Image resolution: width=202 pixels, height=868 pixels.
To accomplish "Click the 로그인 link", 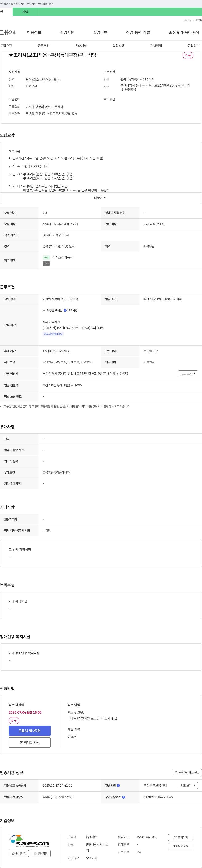I will point(189,20).
